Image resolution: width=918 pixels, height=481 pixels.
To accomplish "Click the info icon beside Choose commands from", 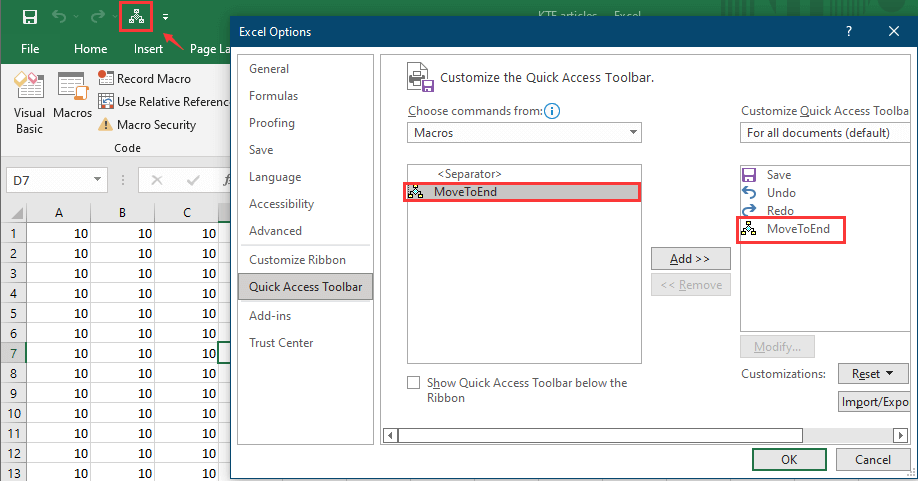I will tap(551, 111).
